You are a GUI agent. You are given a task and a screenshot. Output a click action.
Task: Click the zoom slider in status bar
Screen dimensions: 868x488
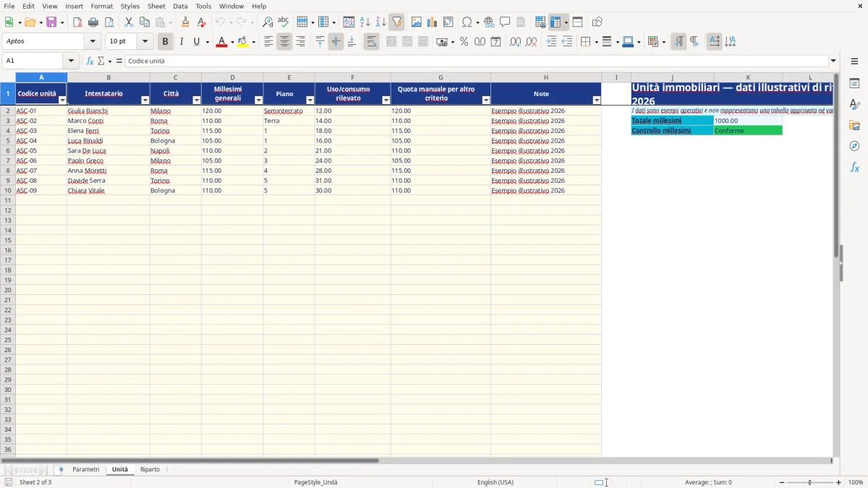tap(810, 482)
